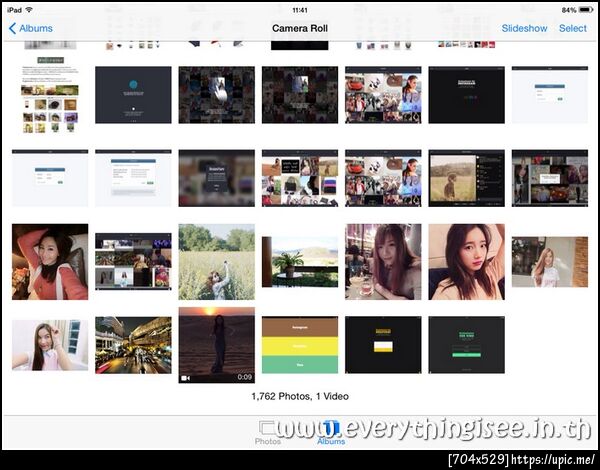Open the brown yellow green stripes screenshot
The height and width of the screenshot is (470, 600).
300,345
